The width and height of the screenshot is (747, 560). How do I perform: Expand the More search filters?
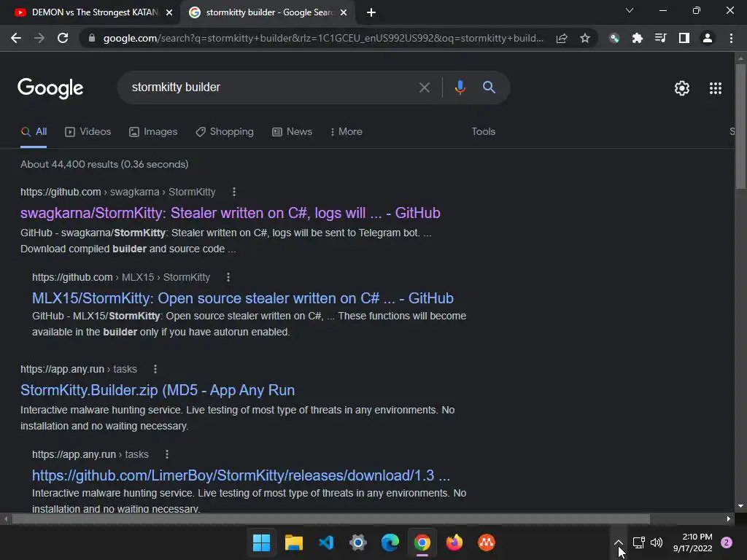coord(347,132)
